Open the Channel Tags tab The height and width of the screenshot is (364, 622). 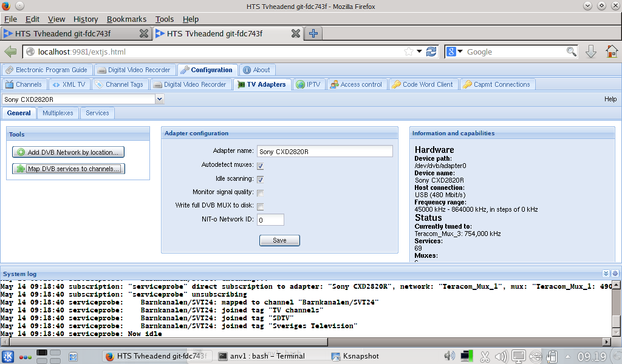120,84
